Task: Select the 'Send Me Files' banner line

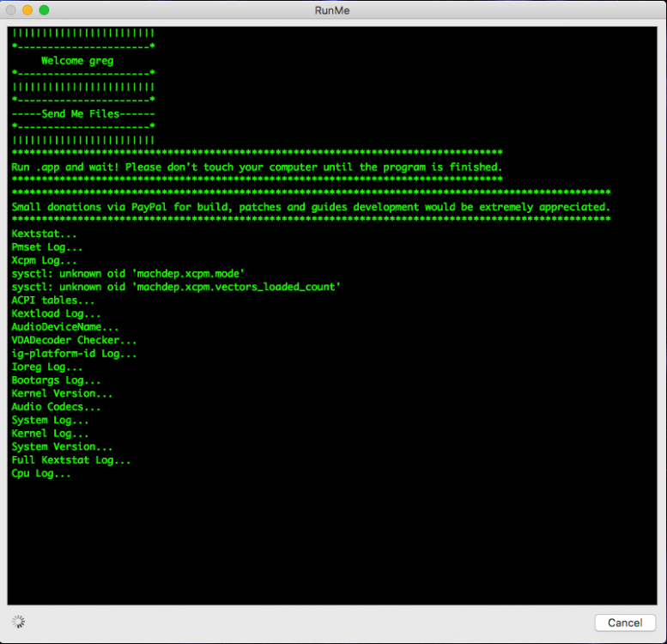Action: click(x=83, y=114)
